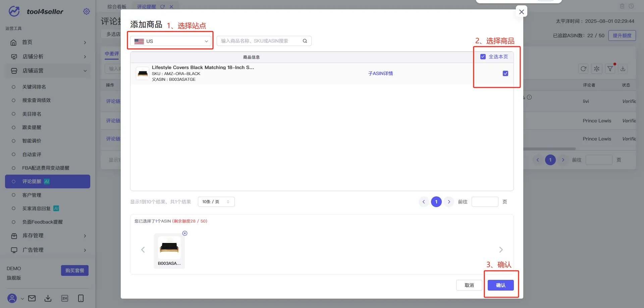The image size is (644, 308).
Task: Open 跟卖提醒 in sidebar
Action: pyautogui.click(x=32, y=127)
